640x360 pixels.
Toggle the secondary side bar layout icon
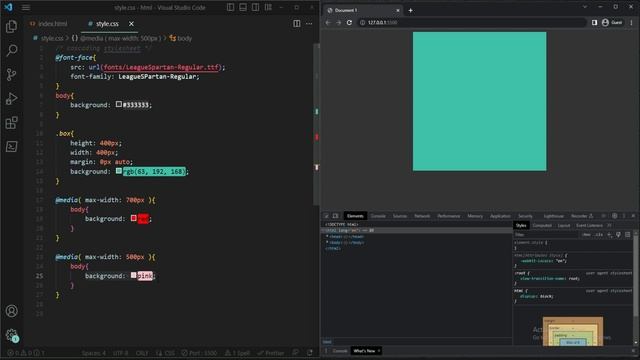pos(256,7)
